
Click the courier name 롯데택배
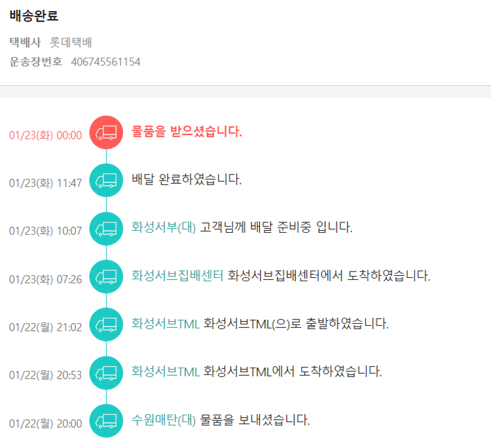[x=71, y=43]
